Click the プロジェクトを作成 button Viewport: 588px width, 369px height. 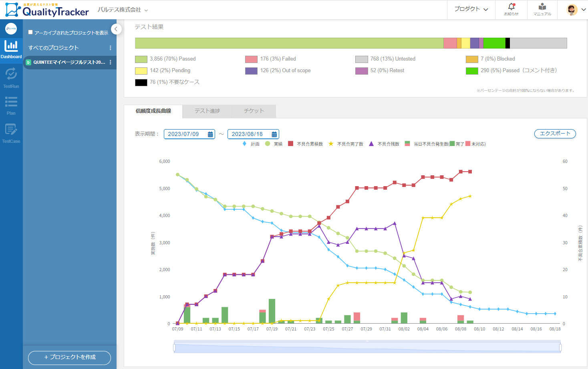pyautogui.click(x=69, y=357)
